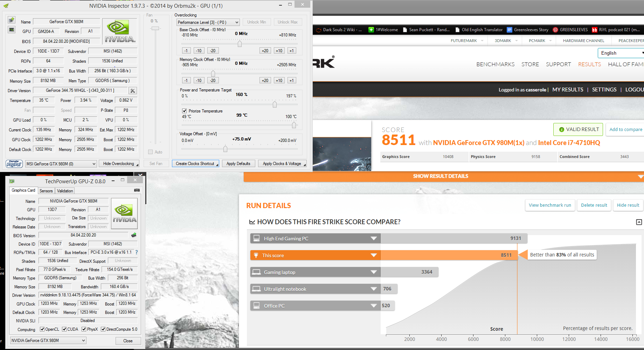Click the Close button in GPU-Z

click(x=128, y=341)
